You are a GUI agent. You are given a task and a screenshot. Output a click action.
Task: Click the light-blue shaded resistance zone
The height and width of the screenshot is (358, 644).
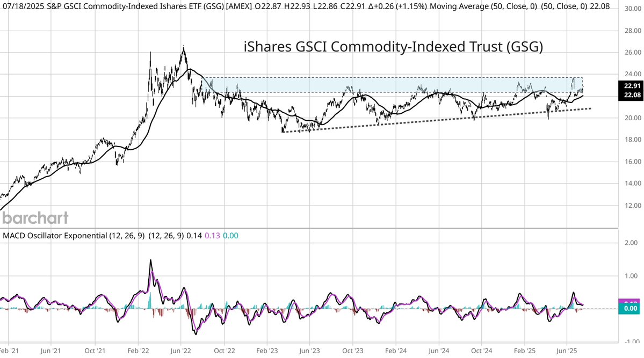393,85
